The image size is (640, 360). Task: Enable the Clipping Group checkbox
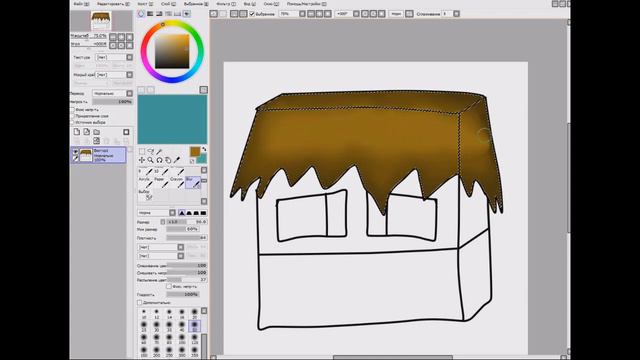coord(73,116)
